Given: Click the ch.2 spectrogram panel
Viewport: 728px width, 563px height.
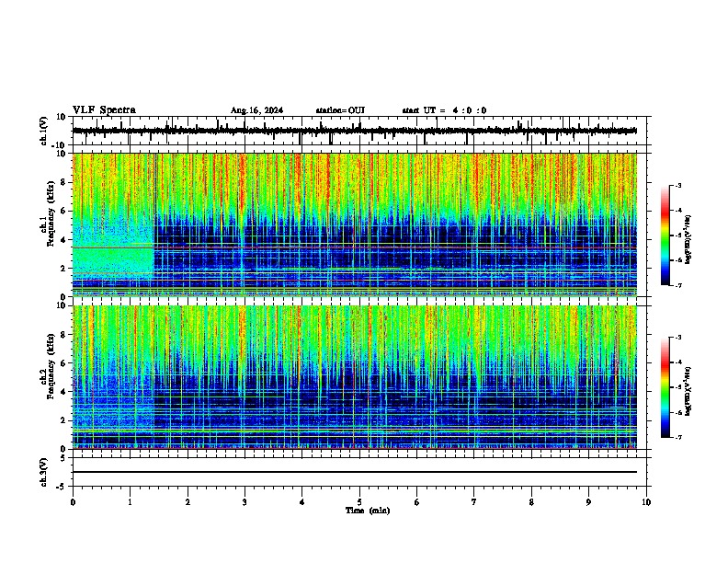Looking at the screenshot, I should (354, 377).
